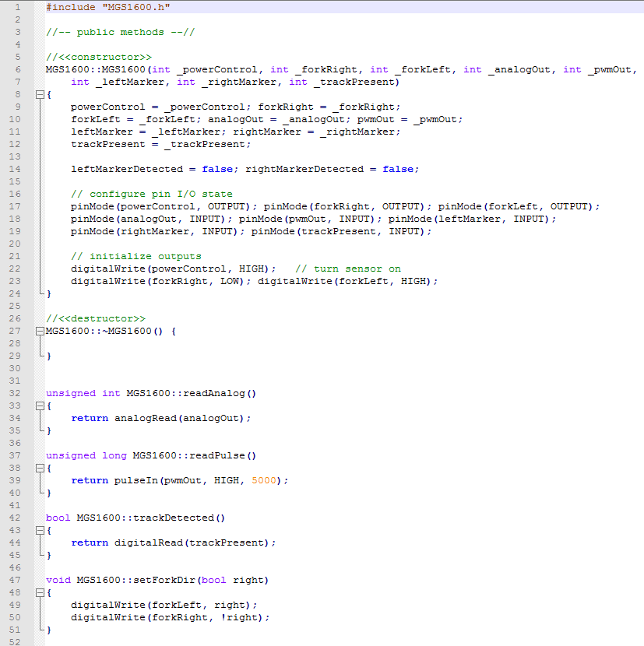
Task: Collapse the trackDetected body fold on line 43
Action: point(40,531)
